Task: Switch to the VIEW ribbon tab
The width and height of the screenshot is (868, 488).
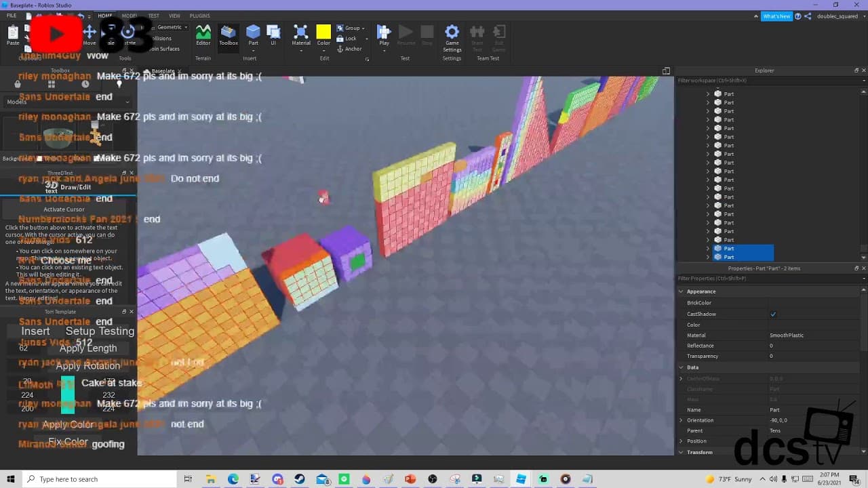Action: (x=174, y=16)
